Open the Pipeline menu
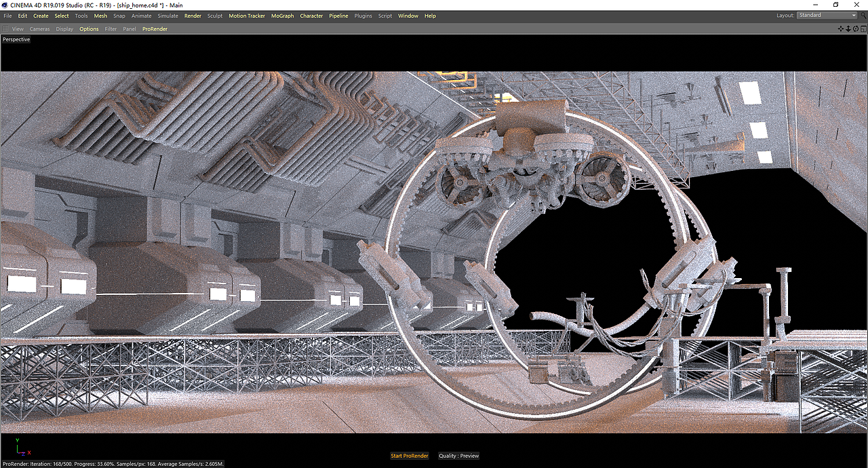The height and width of the screenshot is (468, 868). click(338, 16)
